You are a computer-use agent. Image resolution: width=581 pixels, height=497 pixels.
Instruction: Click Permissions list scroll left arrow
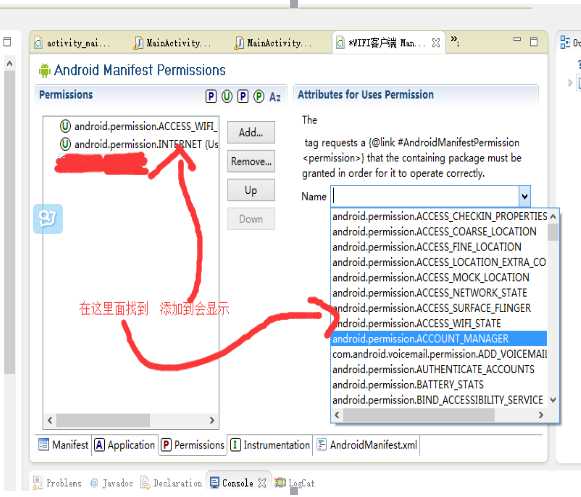pos(50,420)
